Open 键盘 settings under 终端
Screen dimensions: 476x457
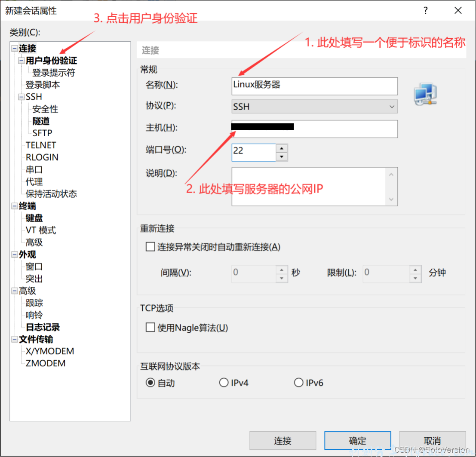34,218
